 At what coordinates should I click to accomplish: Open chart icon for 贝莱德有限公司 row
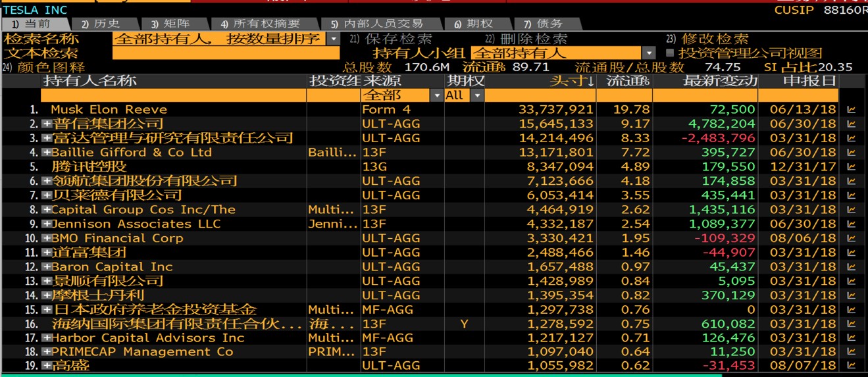[x=851, y=195]
